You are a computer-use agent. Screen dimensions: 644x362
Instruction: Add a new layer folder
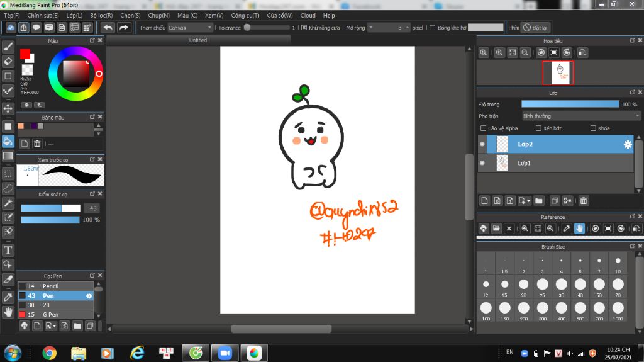coord(539,201)
